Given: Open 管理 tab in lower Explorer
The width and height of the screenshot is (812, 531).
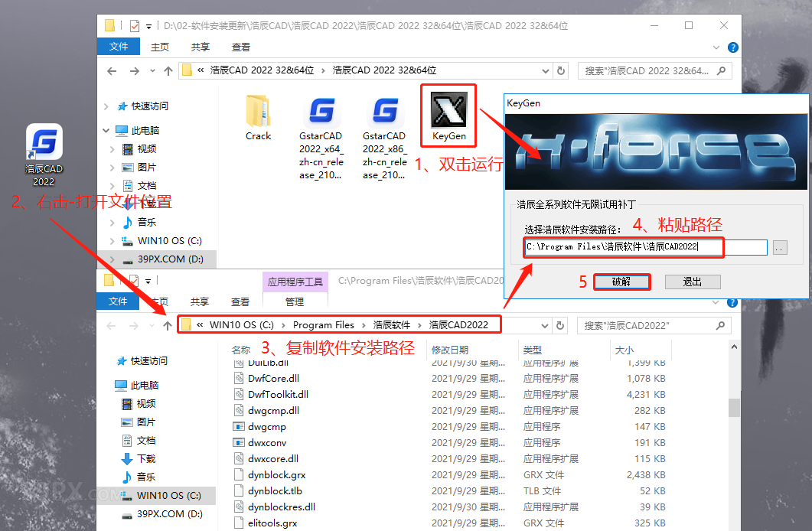Looking at the screenshot, I should (295, 301).
